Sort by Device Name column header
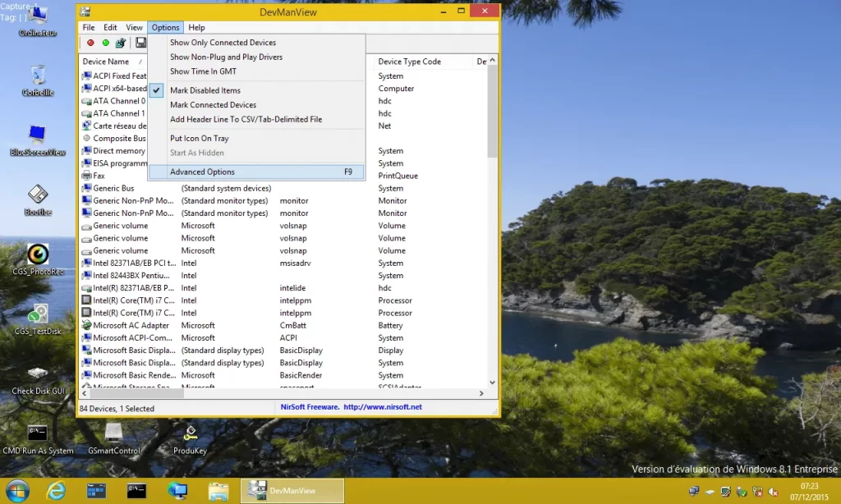This screenshot has height=504, width=841. [x=113, y=62]
